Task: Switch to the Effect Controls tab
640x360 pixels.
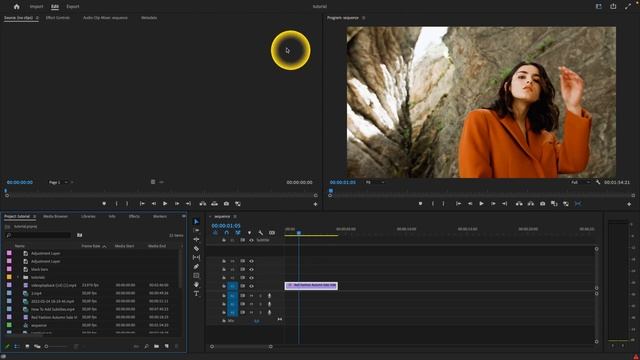Action: tap(58, 18)
